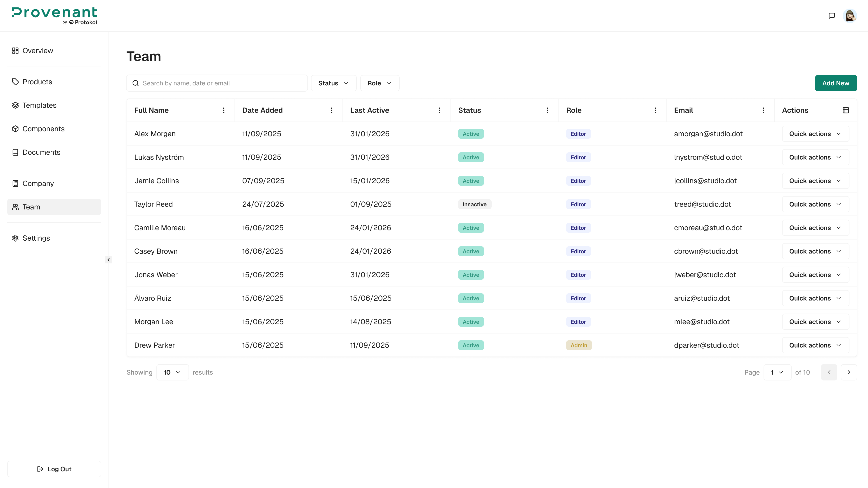This screenshot has width=868, height=488.
Task: Open the Email column options menu
Action: click(x=764, y=110)
